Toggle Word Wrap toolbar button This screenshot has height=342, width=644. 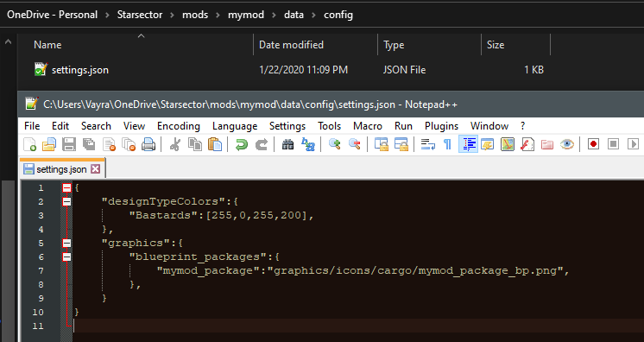428,144
